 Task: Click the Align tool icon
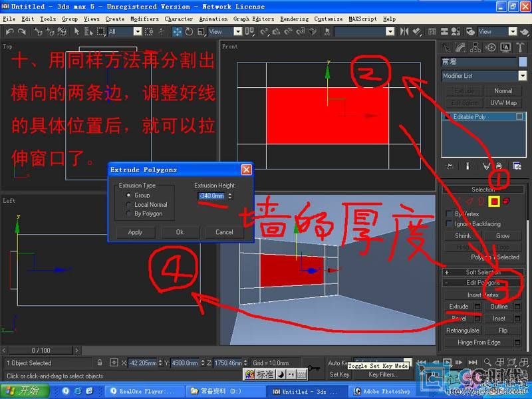(x=417, y=31)
